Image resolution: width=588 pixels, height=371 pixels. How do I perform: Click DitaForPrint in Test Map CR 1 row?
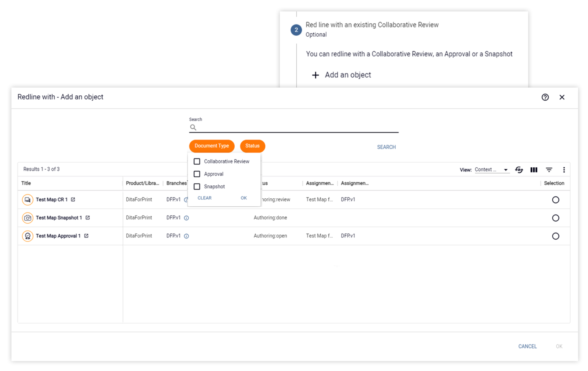139,199
